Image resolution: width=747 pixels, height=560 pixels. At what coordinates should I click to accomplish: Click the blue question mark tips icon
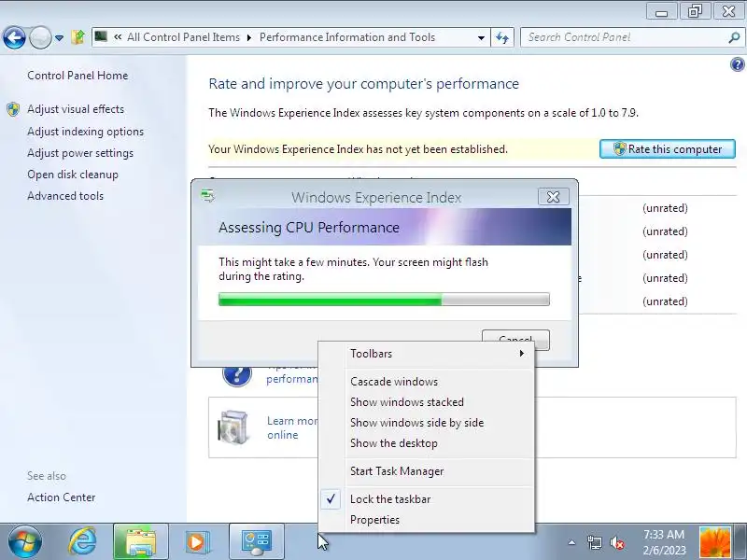click(x=237, y=375)
